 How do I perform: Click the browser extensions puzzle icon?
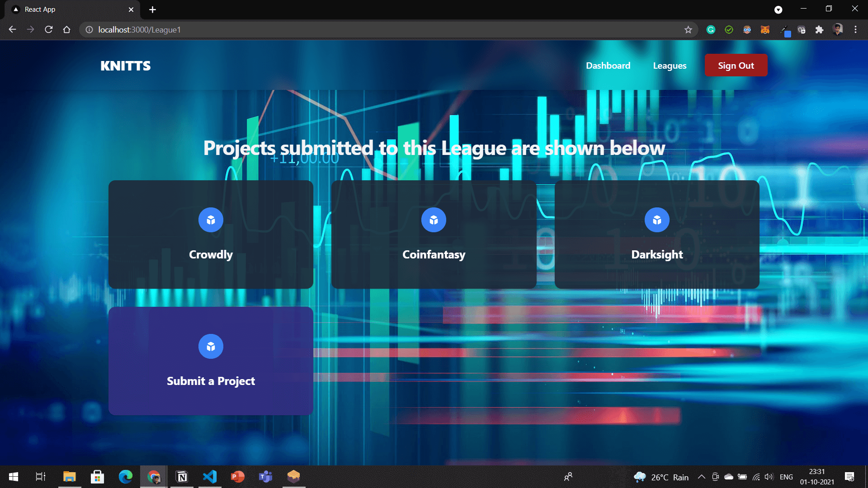point(819,29)
